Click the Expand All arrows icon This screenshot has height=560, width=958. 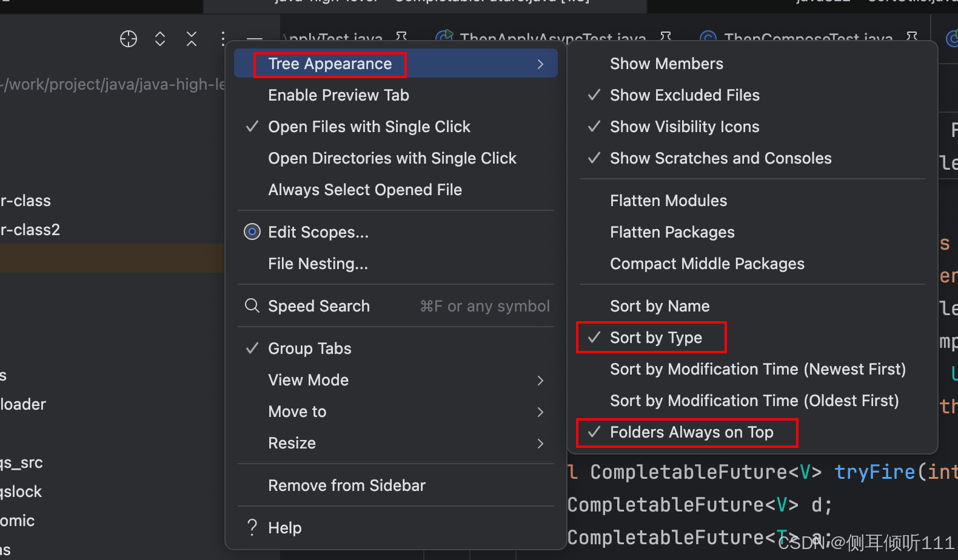(160, 39)
